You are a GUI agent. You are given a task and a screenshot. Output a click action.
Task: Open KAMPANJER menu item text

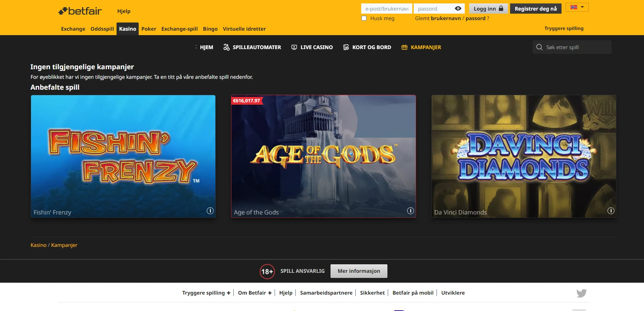click(x=426, y=47)
